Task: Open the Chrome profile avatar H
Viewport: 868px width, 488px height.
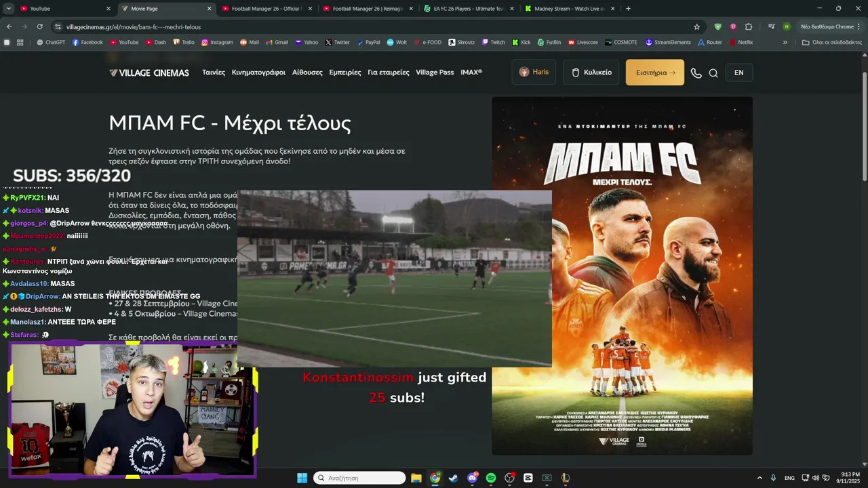Action: coord(787,26)
